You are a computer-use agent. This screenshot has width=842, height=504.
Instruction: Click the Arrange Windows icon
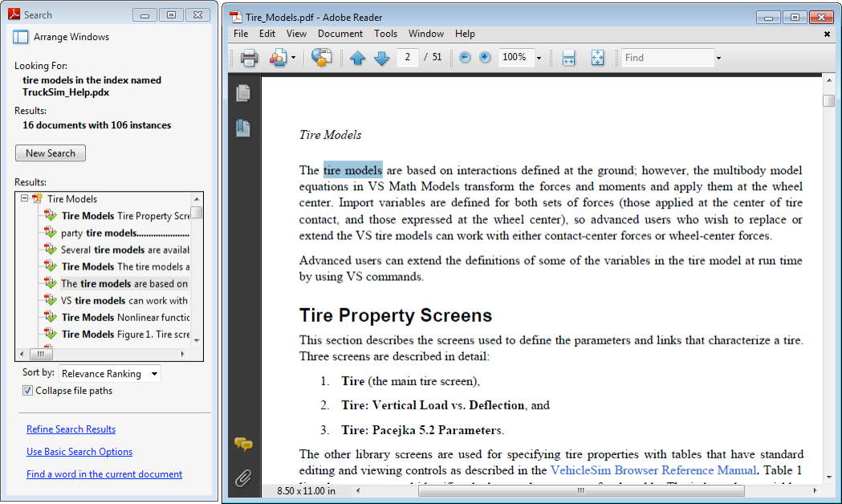(20, 37)
